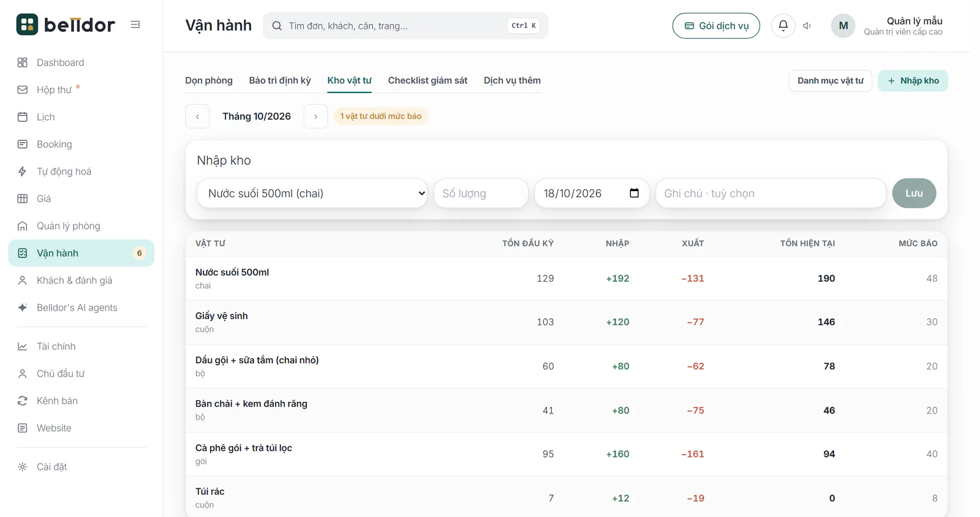This screenshot has height=517, width=980.
Task: Click the Túi rác row name
Action: tap(210, 492)
